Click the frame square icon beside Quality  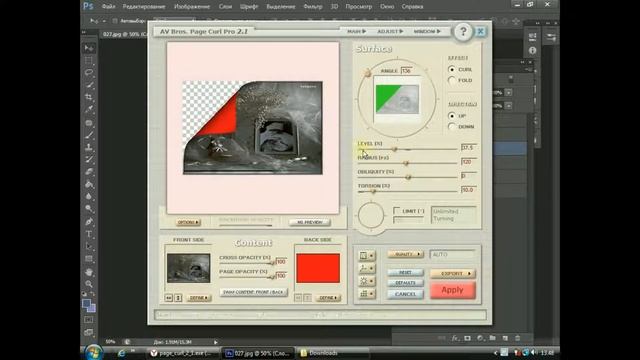click(367, 256)
